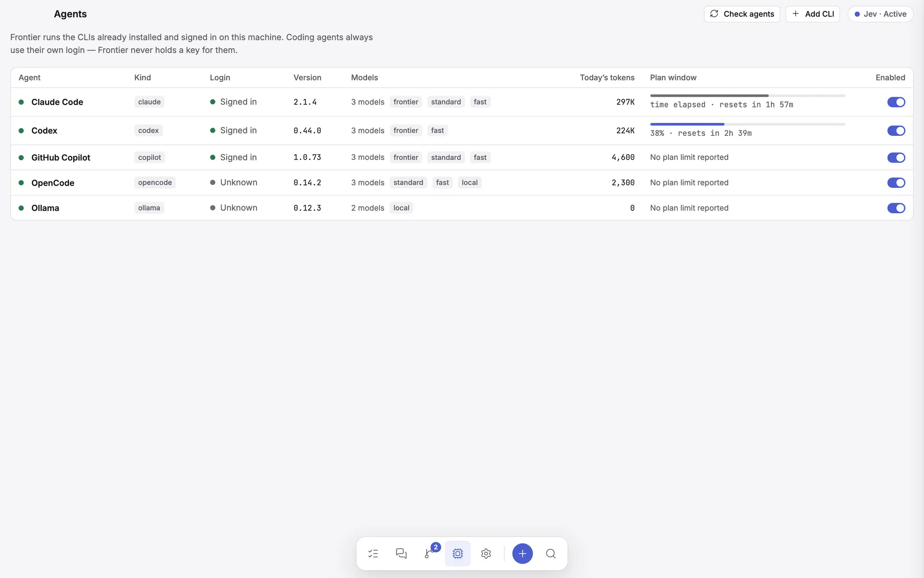Click the 4,600 tokens value
The image size is (924, 578).
(623, 158)
